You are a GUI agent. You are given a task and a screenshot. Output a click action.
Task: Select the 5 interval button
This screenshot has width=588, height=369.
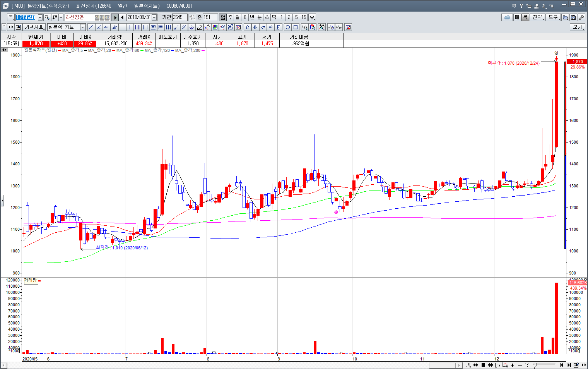click(296, 17)
